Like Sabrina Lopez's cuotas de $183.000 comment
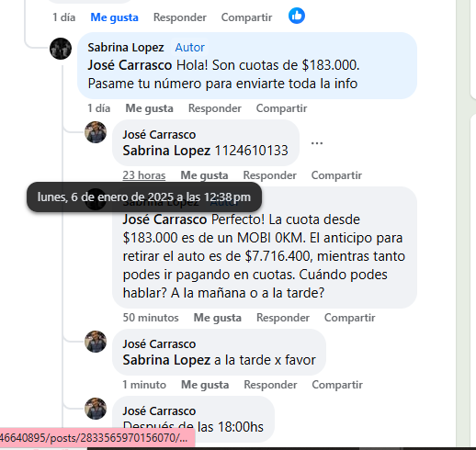 click(149, 108)
